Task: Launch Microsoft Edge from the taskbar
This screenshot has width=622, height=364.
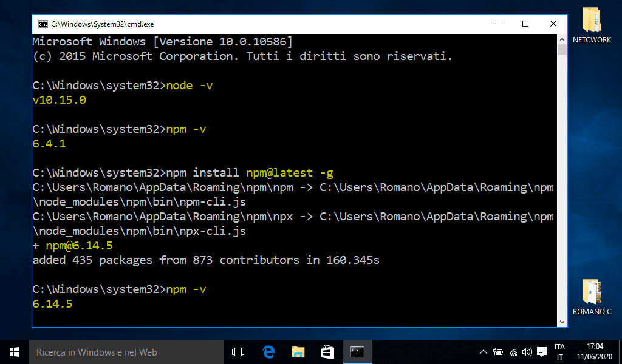Action: tap(268, 352)
